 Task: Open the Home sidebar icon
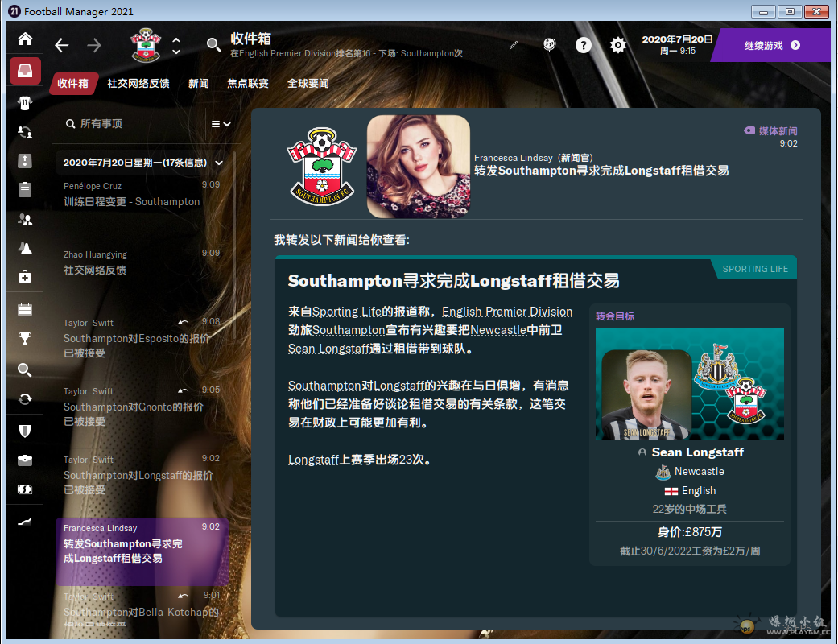(x=25, y=39)
